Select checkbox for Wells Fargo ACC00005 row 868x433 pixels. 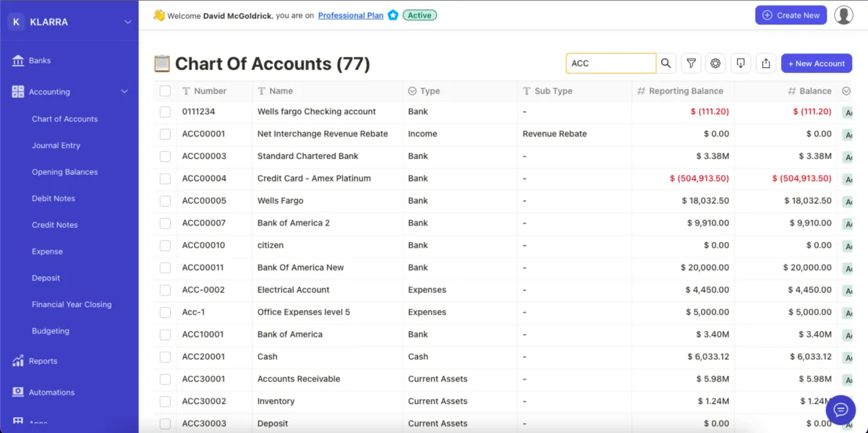[165, 201]
